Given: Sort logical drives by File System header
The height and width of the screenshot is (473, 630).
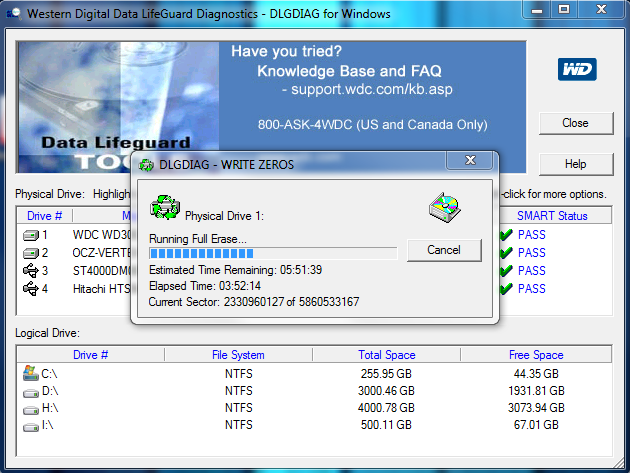Looking at the screenshot, I should [238, 355].
